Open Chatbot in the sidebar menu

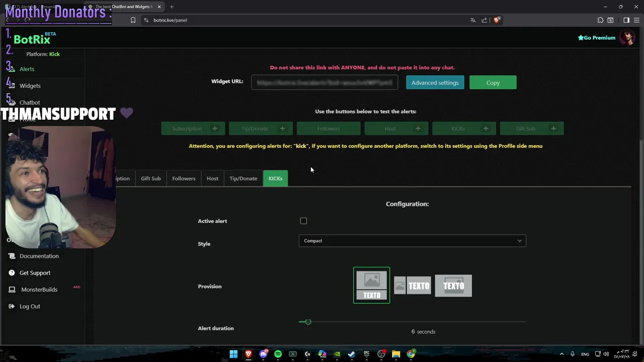[30, 103]
